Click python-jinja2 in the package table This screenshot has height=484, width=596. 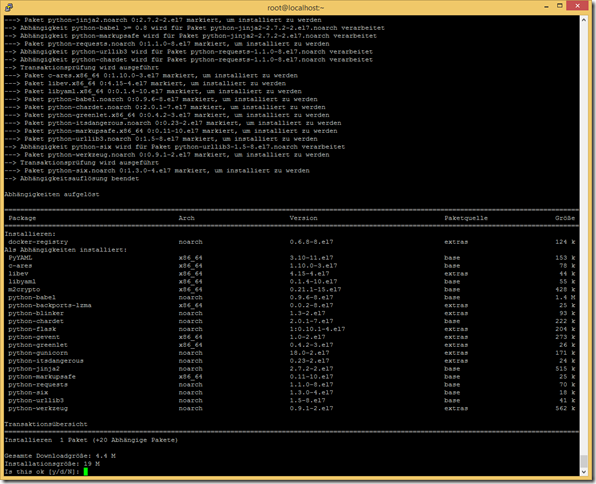coord(34,369)
